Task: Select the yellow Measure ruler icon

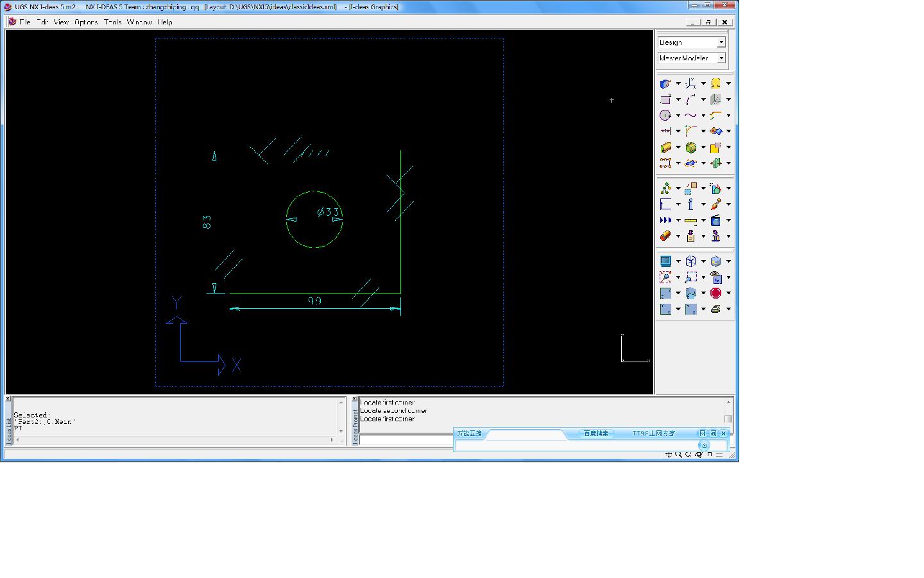Action: 690,220
